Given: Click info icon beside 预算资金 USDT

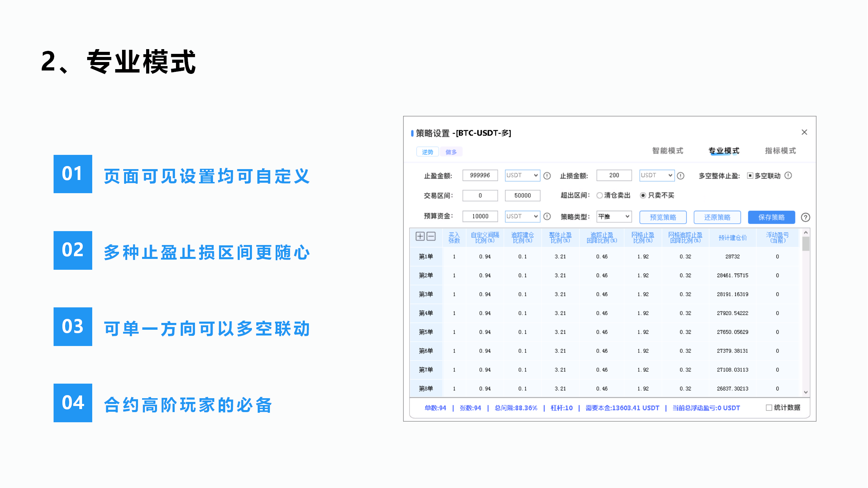Looking at the screenshot, I should tap(547, 216).
